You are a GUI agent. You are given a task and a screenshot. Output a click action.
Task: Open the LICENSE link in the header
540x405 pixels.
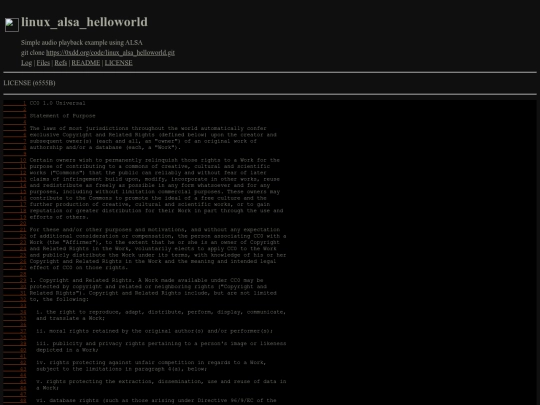pos(118,63)
